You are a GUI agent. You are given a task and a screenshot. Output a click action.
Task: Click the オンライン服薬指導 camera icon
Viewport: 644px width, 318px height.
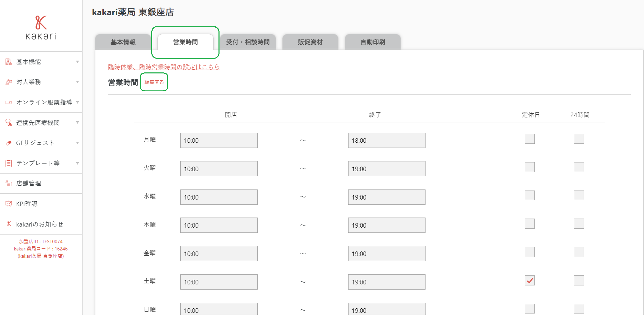[x=9, y=102]
